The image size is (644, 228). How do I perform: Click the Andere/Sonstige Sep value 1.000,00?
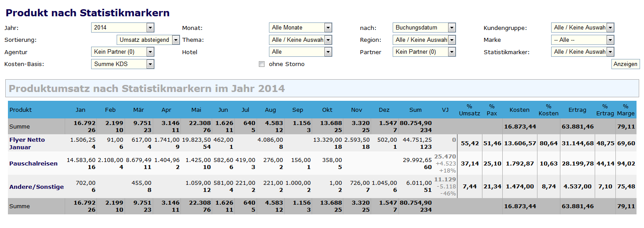point(298,183)
